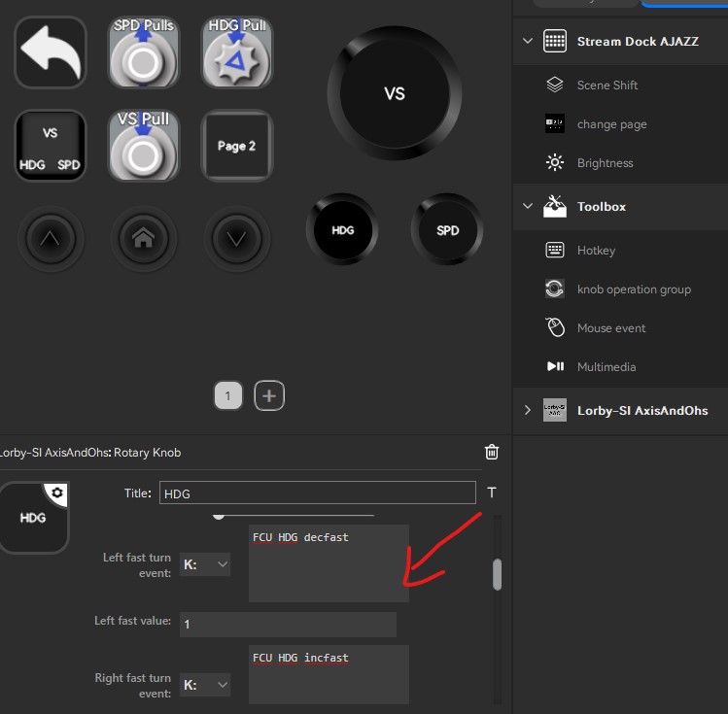Add a new page with plus button
Image resolution: width=728 pixels, height=714 pixels.
[x=269, y=395]
